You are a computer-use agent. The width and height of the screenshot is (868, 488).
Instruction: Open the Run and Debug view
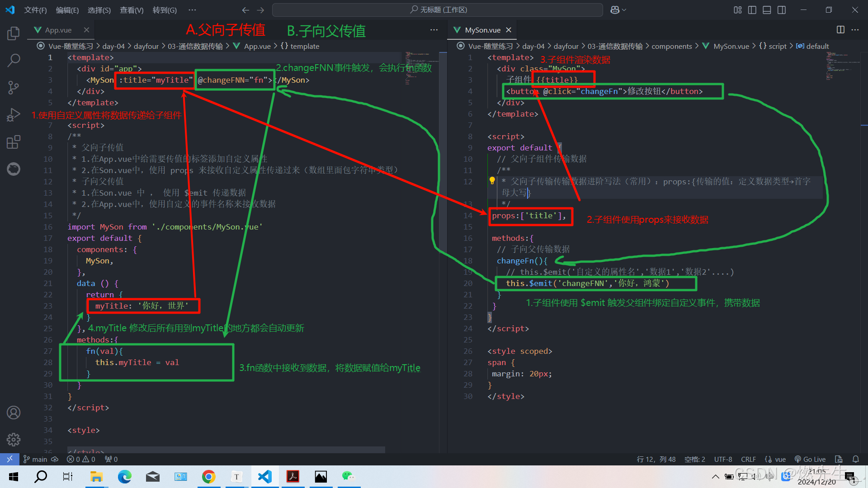click(x=13, y=114)
